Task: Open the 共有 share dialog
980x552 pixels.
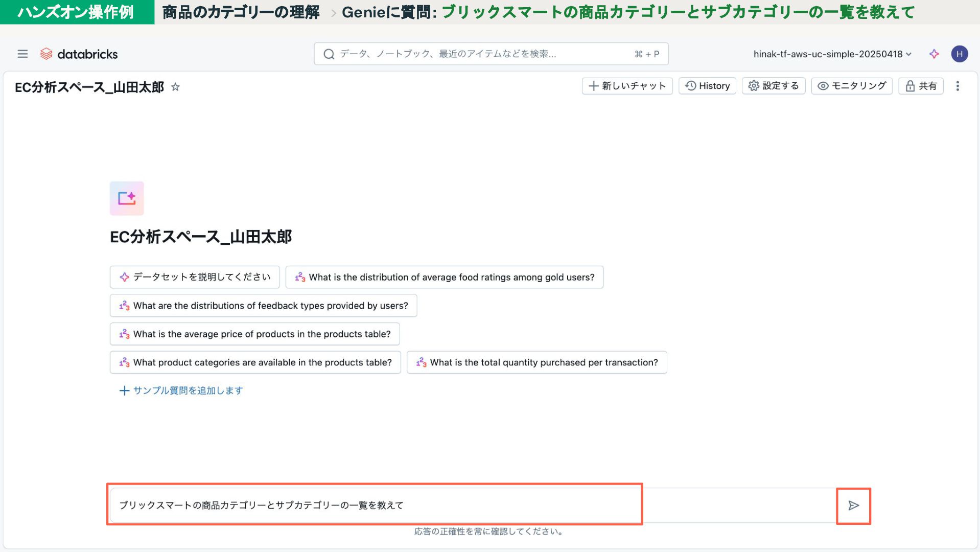Action: click(921, 86)
